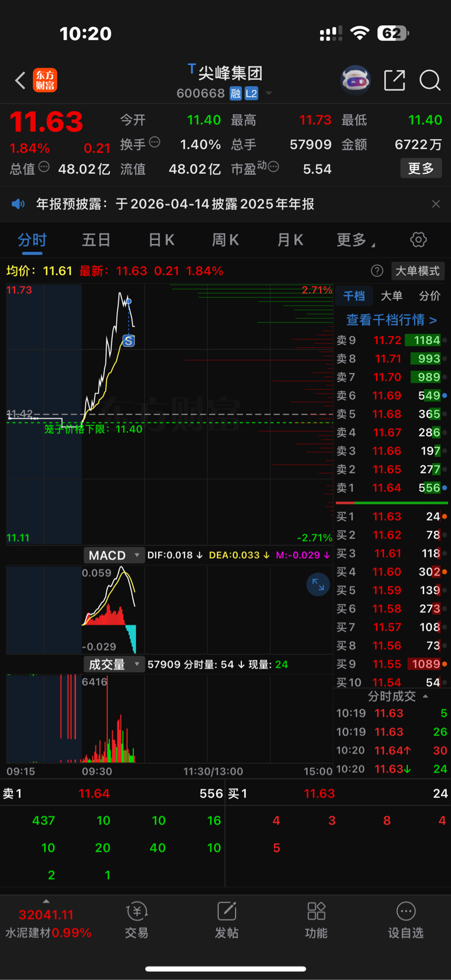Tap info icon beside 市盈
Screen dimensions: 451x980
point(274,167)
